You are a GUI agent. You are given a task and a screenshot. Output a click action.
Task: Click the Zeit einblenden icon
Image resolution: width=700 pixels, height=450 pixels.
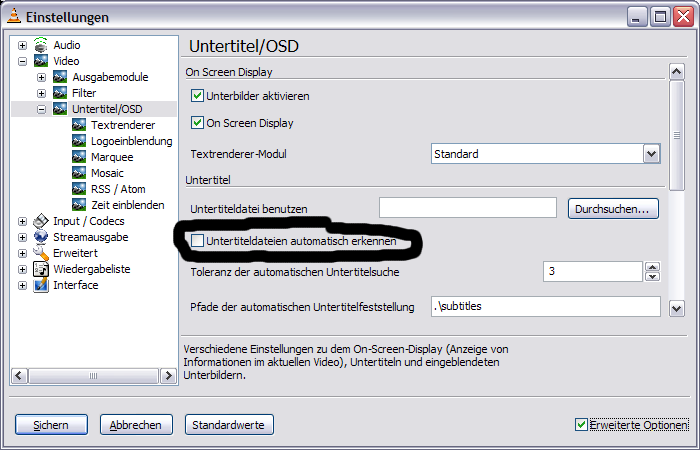pyautogui.click(x=79, y=205)
